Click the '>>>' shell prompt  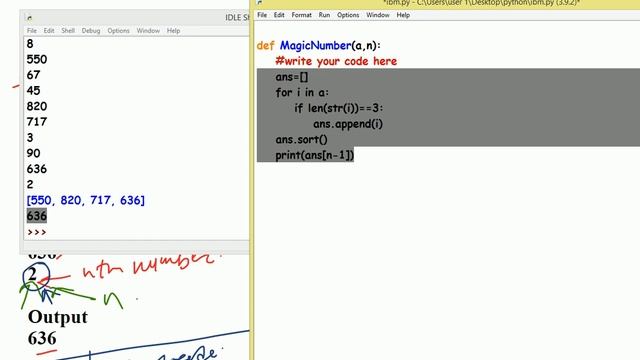(x=37, y=232)
